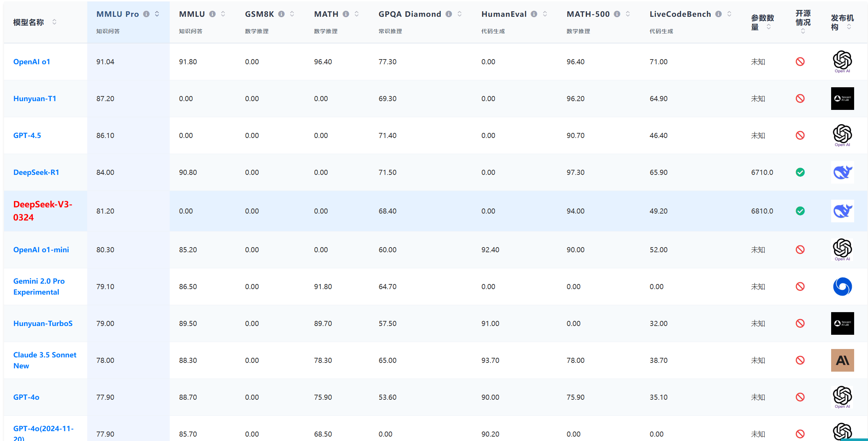Click the OpenAI logo for OpenAI o1-mini
868x441 pixels.
tap(842, 250)
